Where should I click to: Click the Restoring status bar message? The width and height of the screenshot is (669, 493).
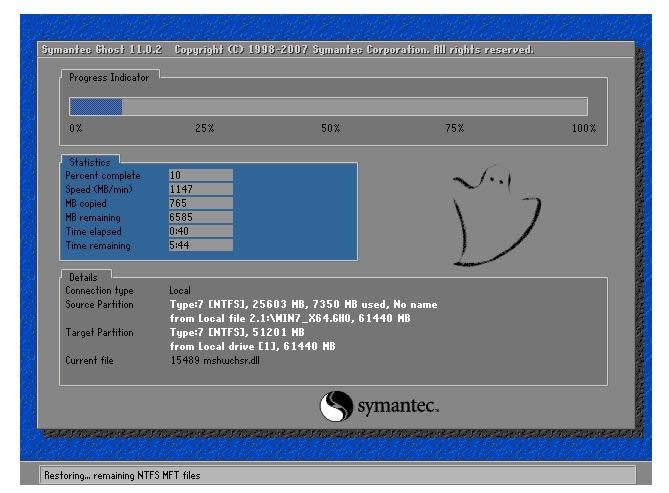click(121, 475)
